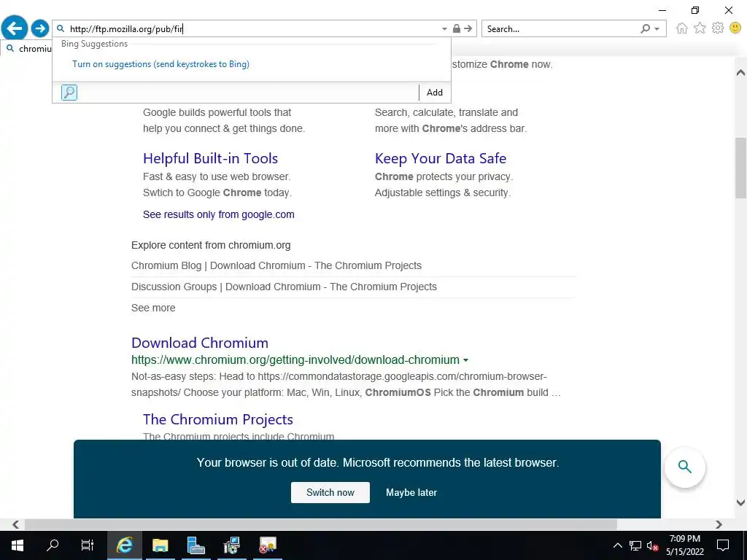The height and width of the screenshot is (560, 747).
Task: Show hidden tray icons chevron
Action: tap(617, 545)
